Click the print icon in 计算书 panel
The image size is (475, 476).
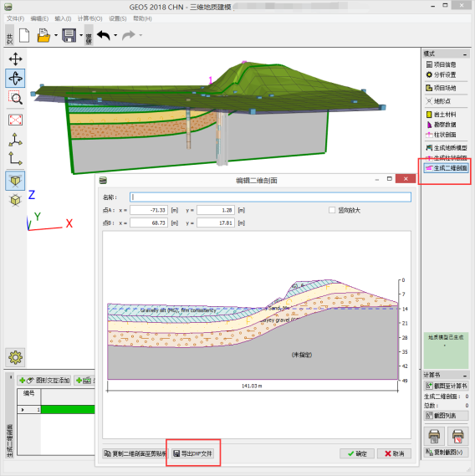click(x=434, y=436)
